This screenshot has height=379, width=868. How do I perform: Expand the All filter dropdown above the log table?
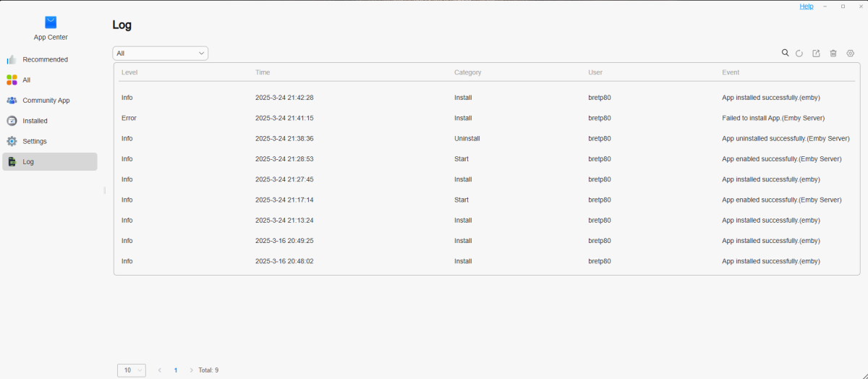(x=161, y=54)
